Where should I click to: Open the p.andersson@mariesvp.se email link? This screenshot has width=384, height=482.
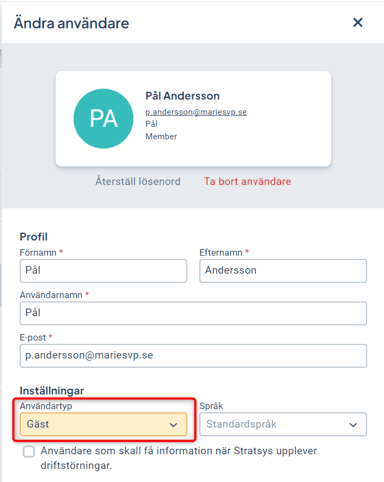[x=196, y=112]
